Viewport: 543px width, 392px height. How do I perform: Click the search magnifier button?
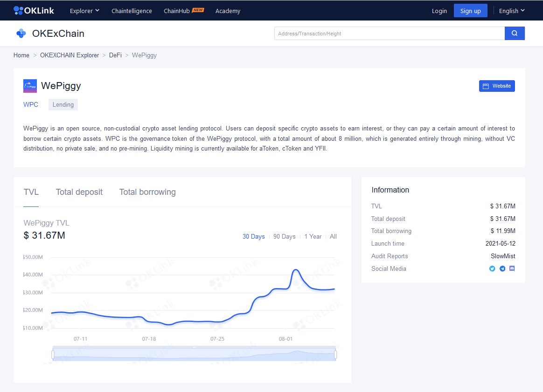click(x=515, y=33)
